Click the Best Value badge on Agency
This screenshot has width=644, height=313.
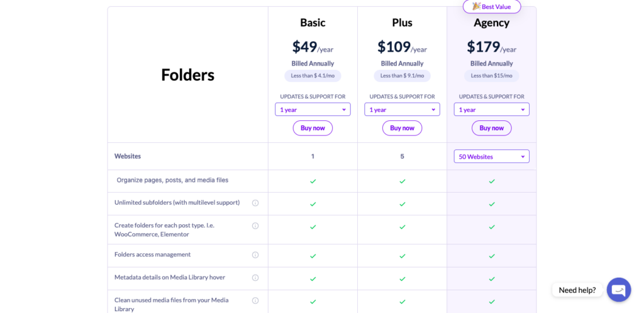pyautogui.click(x=492, y=6)
